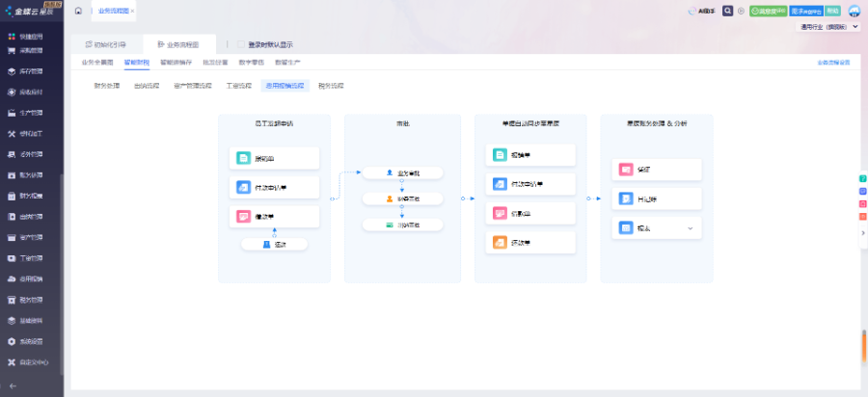Select the highlighted 费用报销流程 sub-tab
This screenshot has height=397, width=868.
pos(285,86)
